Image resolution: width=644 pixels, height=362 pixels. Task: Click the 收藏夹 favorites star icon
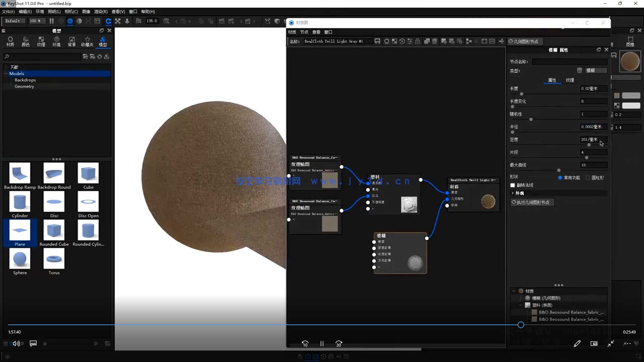(x=87, y=40)
